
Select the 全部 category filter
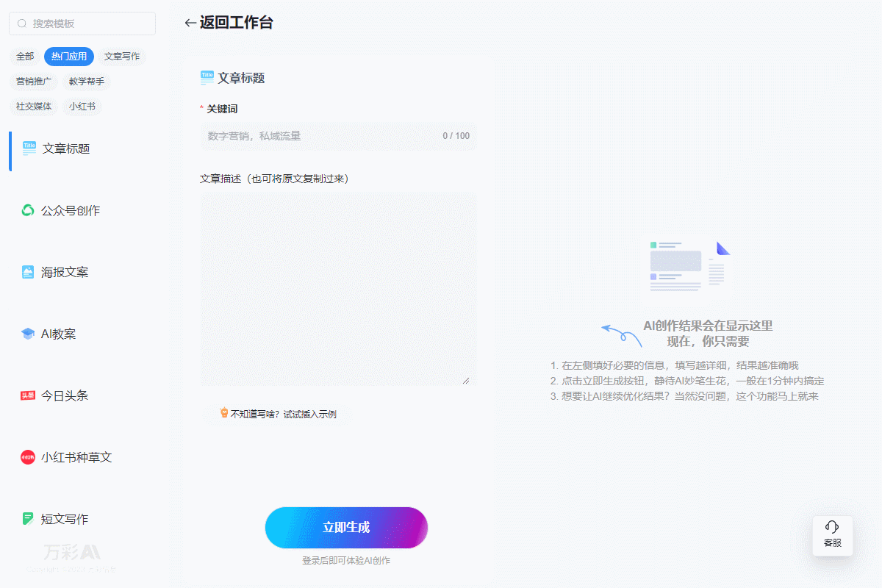tap(25, 57)
